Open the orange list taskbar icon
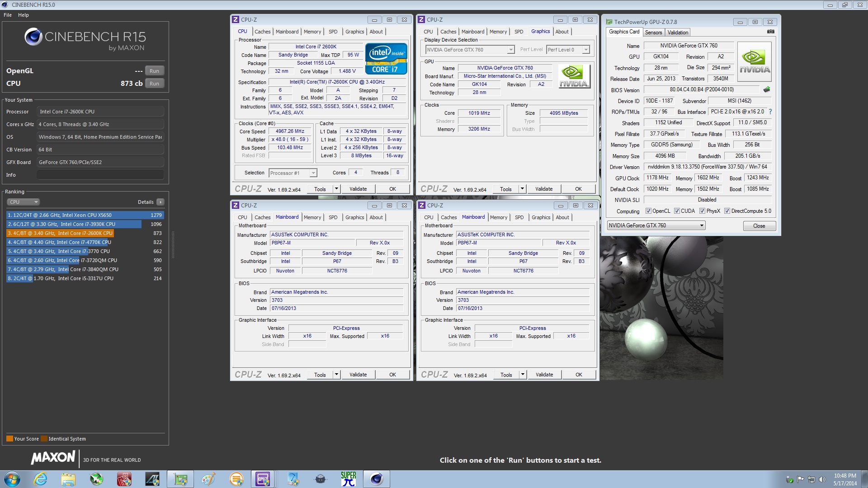 click(x=236, y=479)
